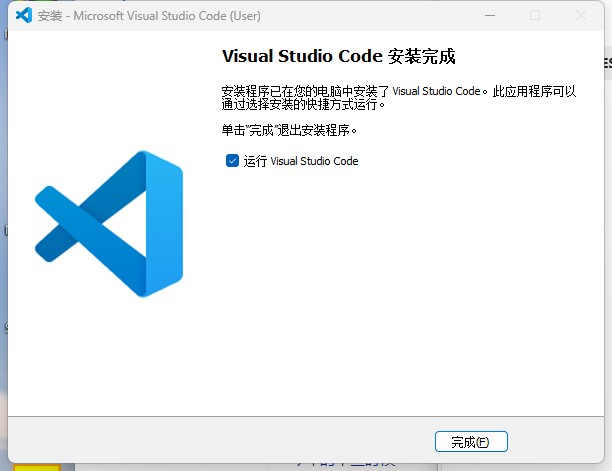
Task: Click the large Visual Studio Code logo
Action: click(109, 224)
